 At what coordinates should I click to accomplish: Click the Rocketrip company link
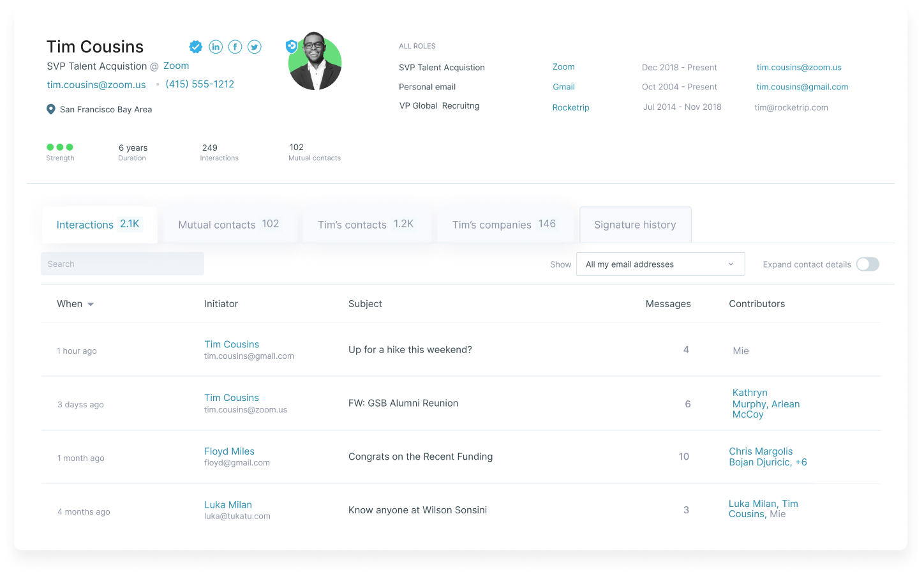coord(570,107)
